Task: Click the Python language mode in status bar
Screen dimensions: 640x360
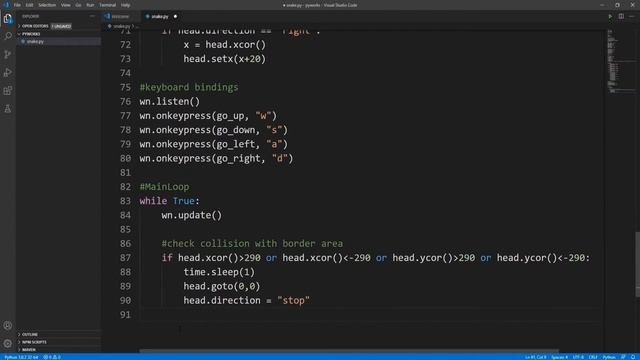Action: pos(609,357)
